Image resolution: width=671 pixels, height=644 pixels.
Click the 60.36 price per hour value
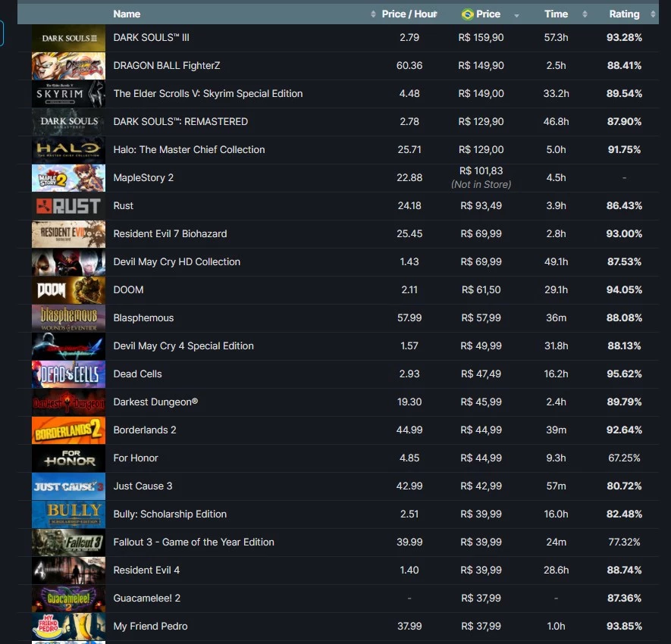409,65
